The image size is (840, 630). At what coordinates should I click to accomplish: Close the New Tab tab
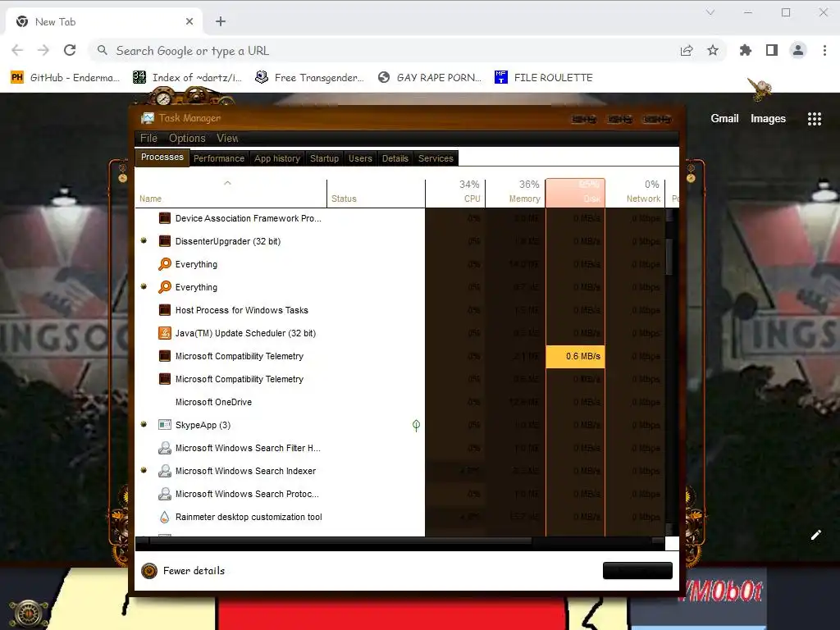[x=189, y=21]
